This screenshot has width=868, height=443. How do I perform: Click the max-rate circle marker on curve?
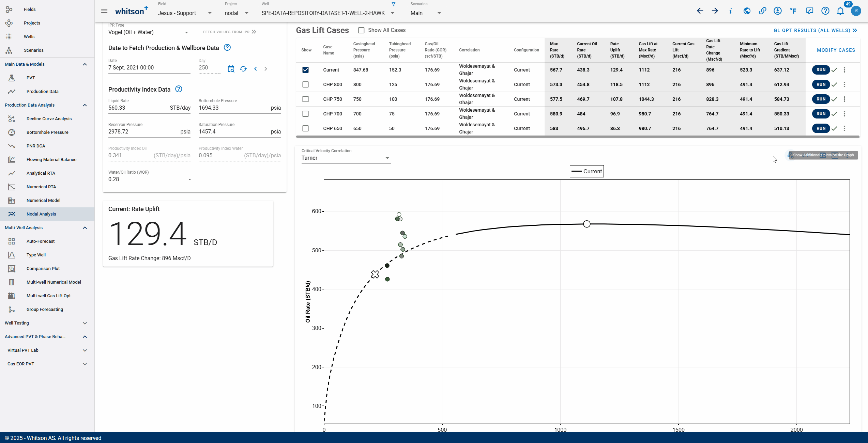tap(586, 224)
